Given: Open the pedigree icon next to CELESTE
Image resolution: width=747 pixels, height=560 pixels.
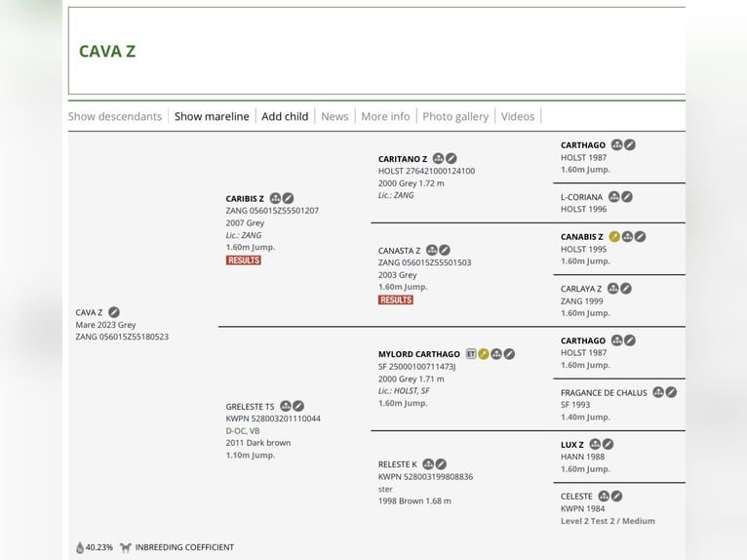Looking at the screenshot, I should (x=604, y=497).
